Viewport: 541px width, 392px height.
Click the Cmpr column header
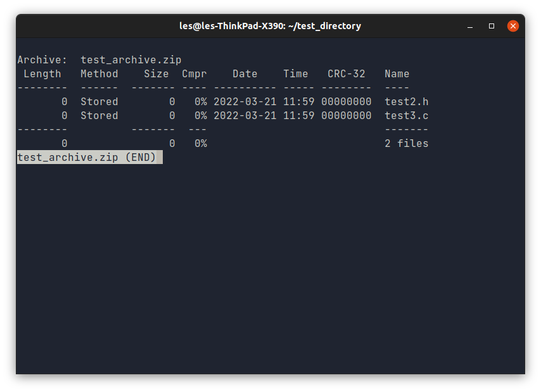tap(194, 73)
